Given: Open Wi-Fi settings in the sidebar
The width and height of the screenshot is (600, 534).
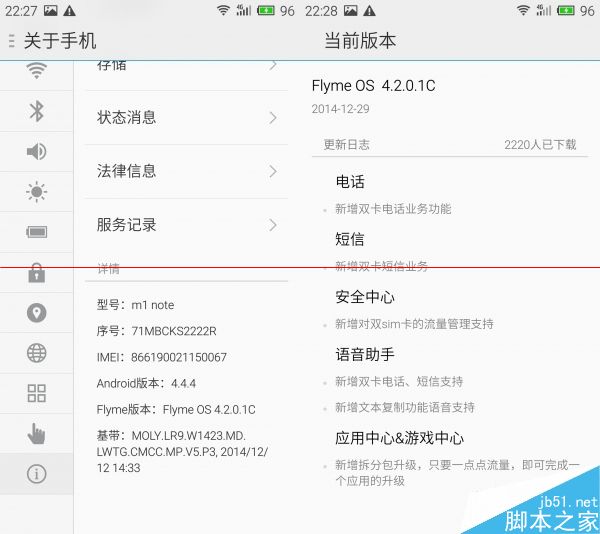Looking at the screenshot, I should pyautogui.click(x=36, y=71).
